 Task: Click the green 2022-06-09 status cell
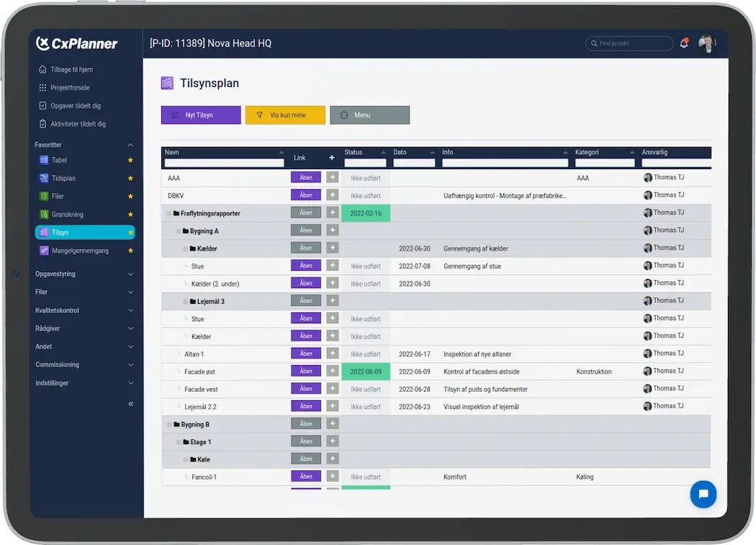365,371
